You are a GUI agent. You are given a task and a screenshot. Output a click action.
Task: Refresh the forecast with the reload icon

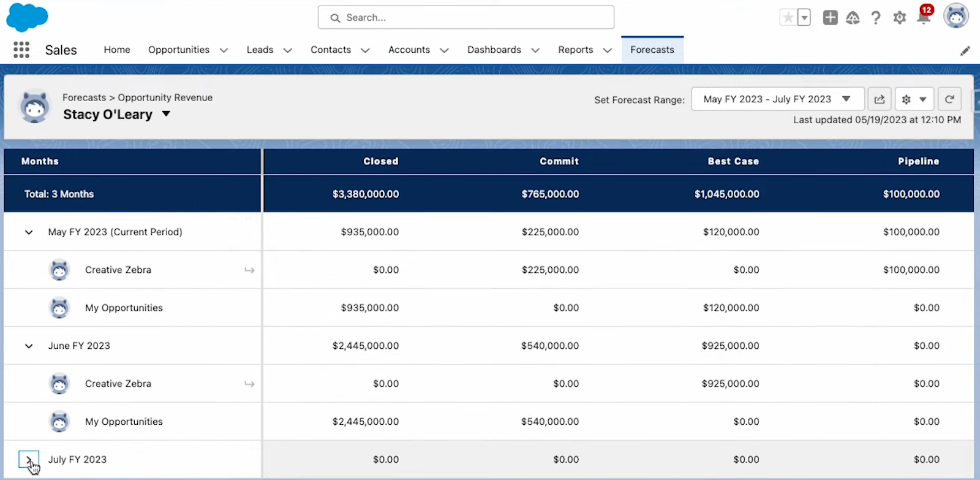949,99
